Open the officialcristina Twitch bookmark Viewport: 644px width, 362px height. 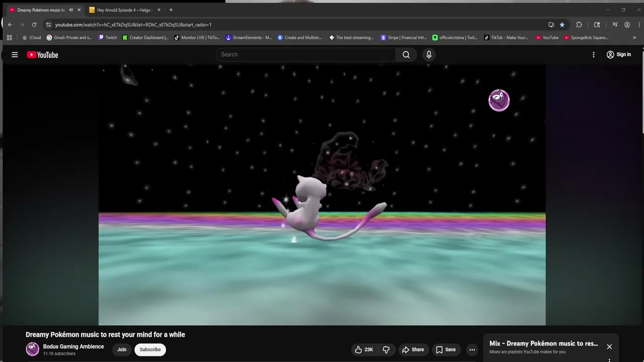tap(455, 38)
